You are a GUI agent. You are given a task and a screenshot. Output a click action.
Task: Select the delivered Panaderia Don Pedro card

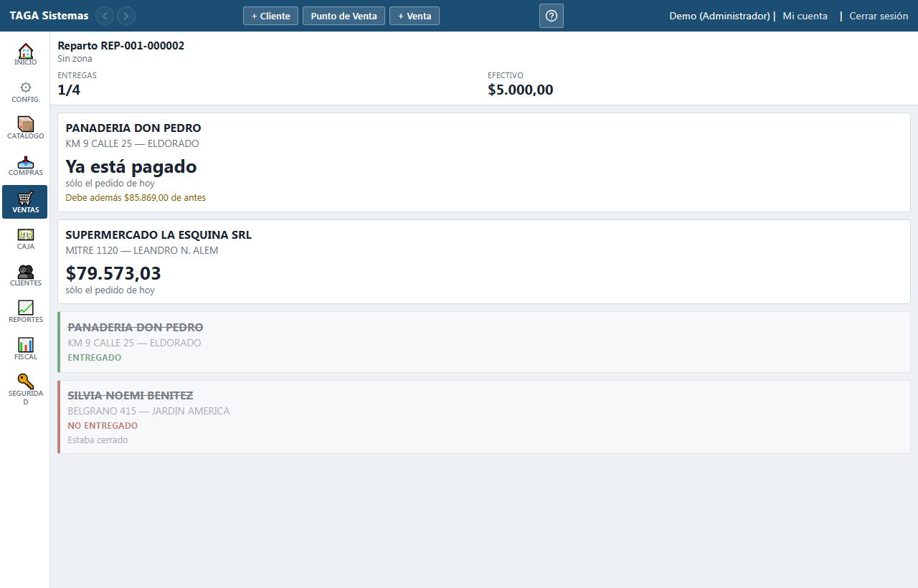484,342
